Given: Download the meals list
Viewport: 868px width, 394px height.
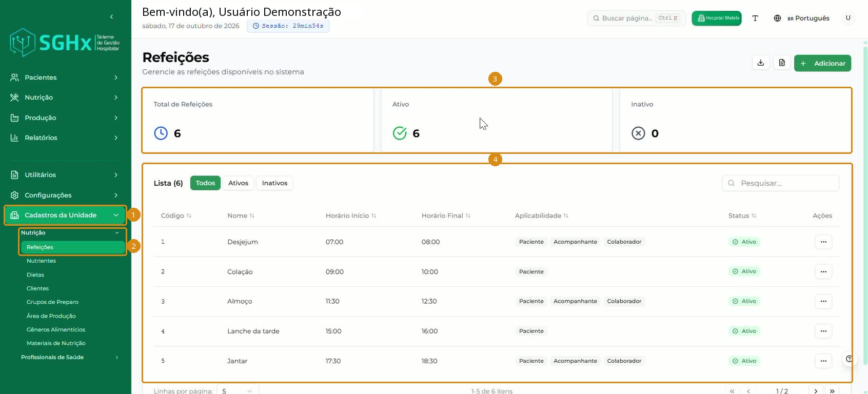Looking at the screenshot, I should [x=761, y=63].
